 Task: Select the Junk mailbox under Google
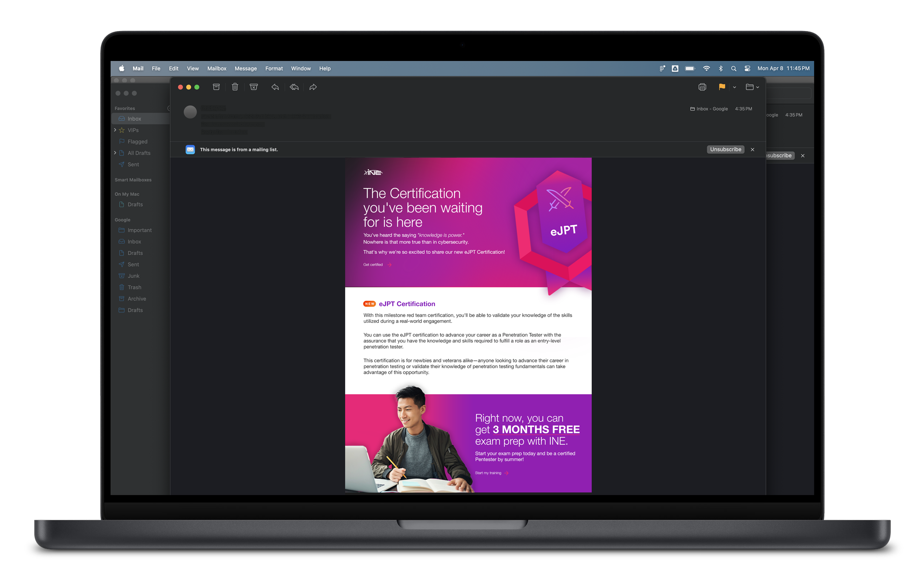[133, 276]
